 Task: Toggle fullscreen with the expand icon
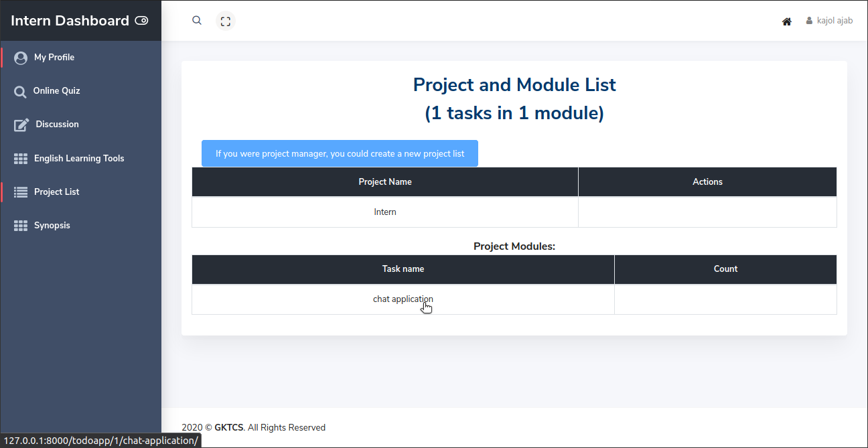(x=226, y=21)
